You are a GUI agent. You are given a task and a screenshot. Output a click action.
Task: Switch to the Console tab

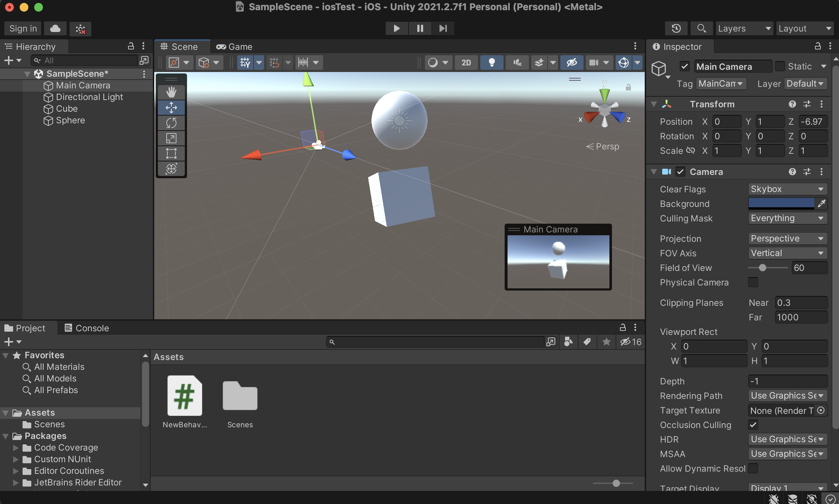87,328
